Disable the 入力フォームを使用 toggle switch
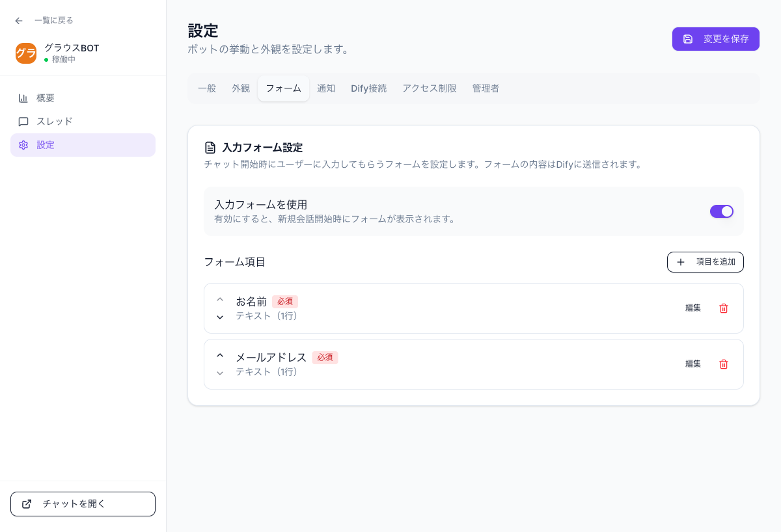Screen dimensions: 781x532 (x=722, y=211)
